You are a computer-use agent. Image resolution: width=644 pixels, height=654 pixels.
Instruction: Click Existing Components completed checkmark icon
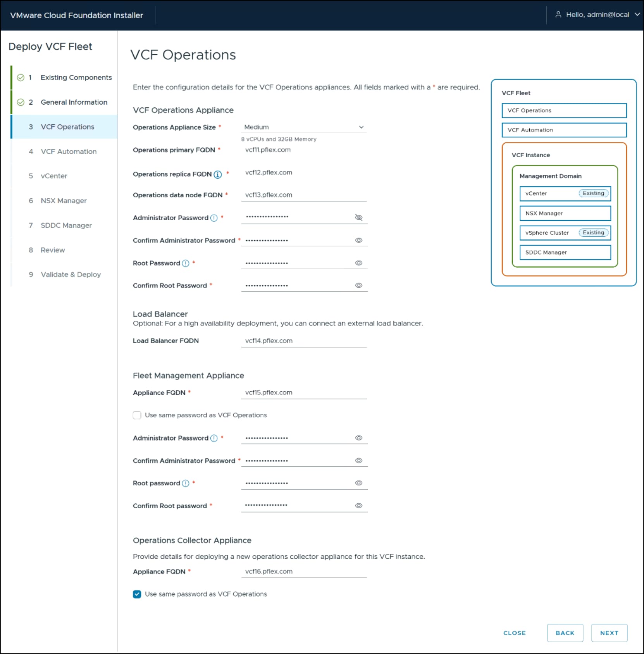click(x=21, y=77)
